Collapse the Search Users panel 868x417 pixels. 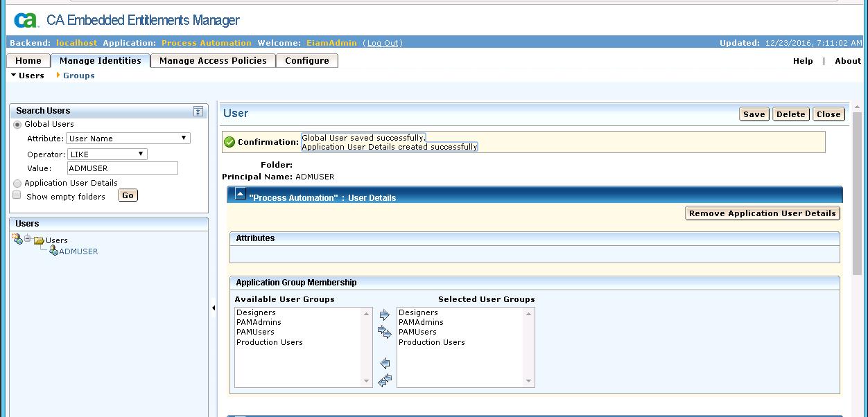[198, 111]
